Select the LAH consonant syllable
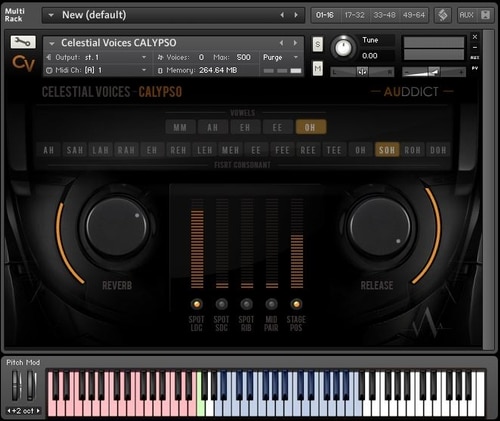The width and height of the screenshot is (500, 421). (x=101, y=150)
